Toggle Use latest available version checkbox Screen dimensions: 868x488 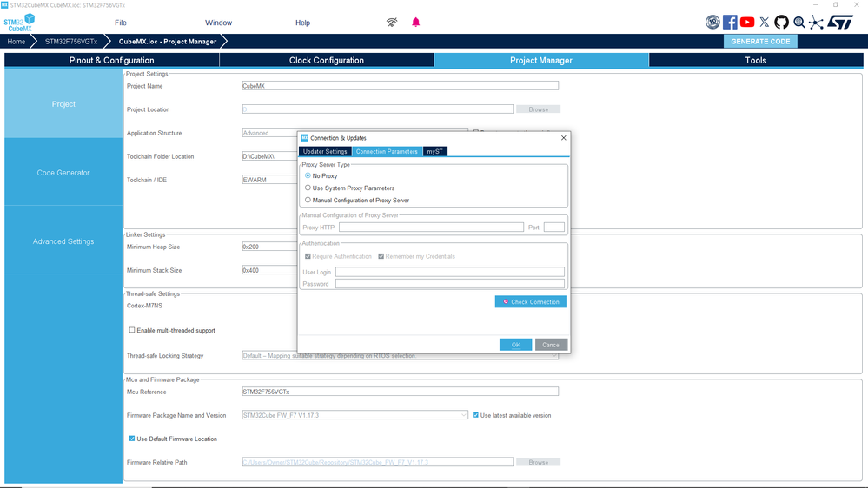[475, 415]
